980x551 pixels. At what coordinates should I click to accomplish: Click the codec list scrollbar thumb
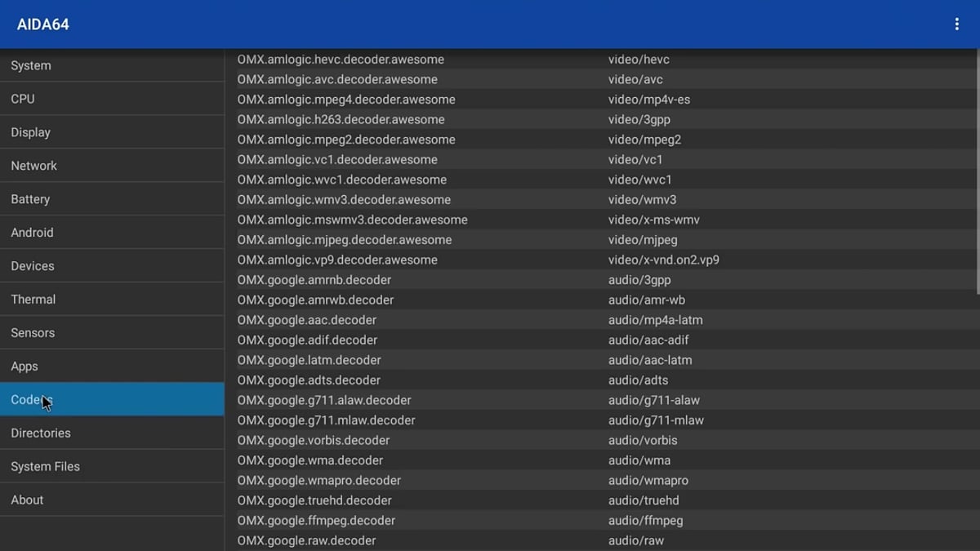977,171
